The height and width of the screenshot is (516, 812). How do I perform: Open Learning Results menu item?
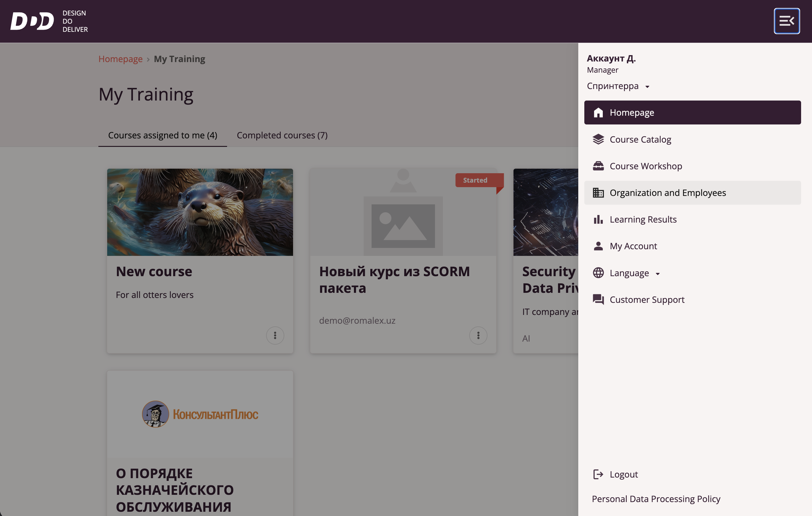692,219
